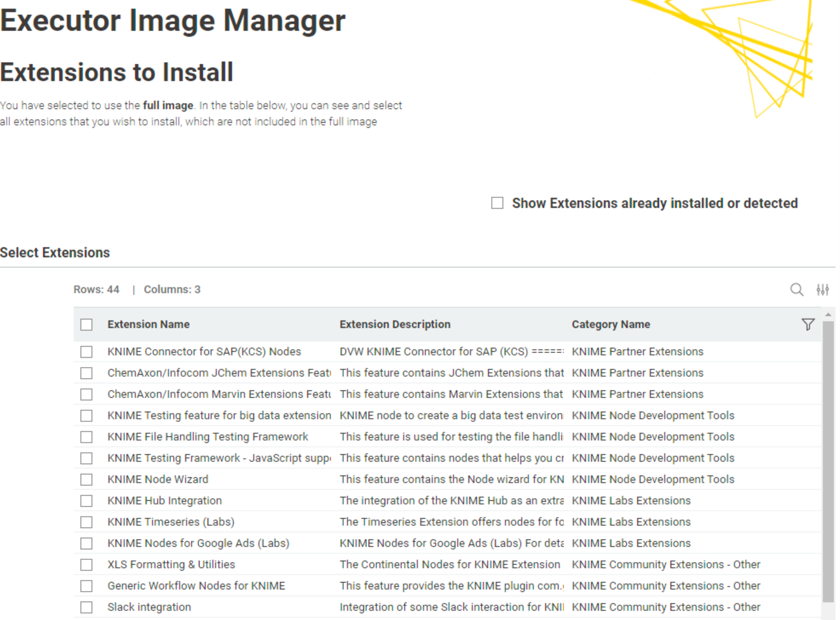Screen dimensions: 840x620
Task: Check XLS Formatting & Utilities checkbox
Action: [x=86, y=565]
